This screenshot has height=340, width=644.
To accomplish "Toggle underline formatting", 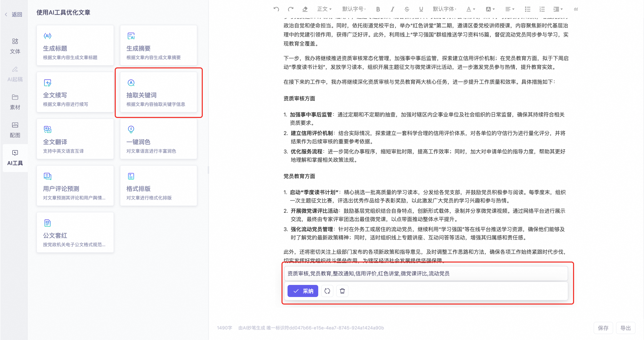I will [x=421, y=9].
